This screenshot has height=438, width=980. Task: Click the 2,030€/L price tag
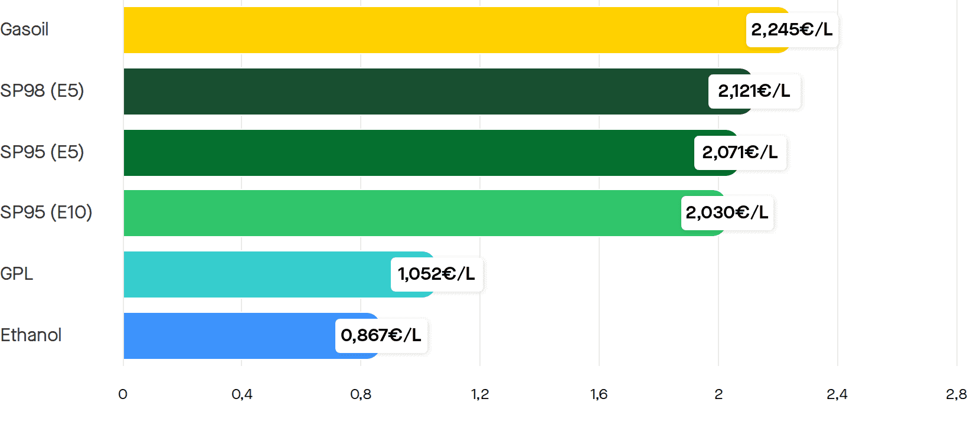coord(727,213)
